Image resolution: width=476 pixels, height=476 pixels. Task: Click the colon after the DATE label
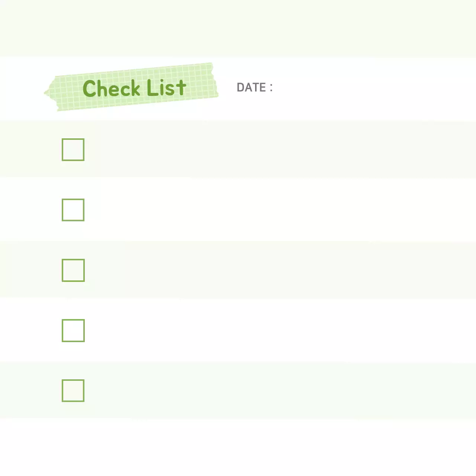271,88
